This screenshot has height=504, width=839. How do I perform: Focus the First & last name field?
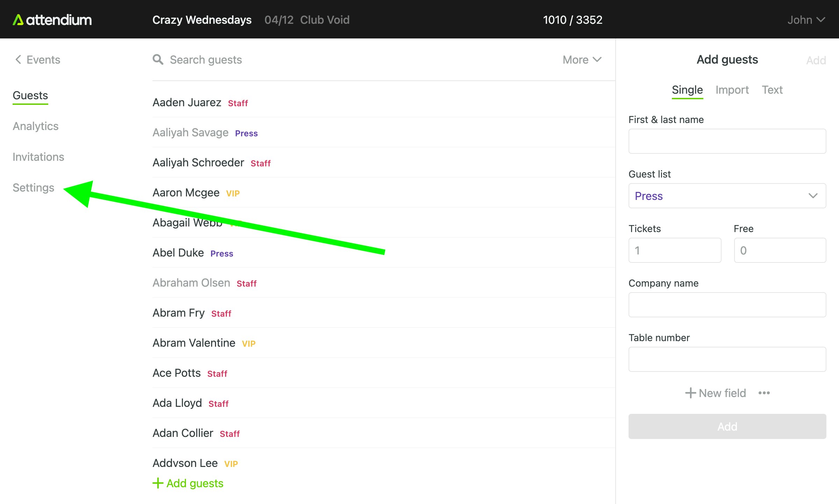click(x=727, y=141)
